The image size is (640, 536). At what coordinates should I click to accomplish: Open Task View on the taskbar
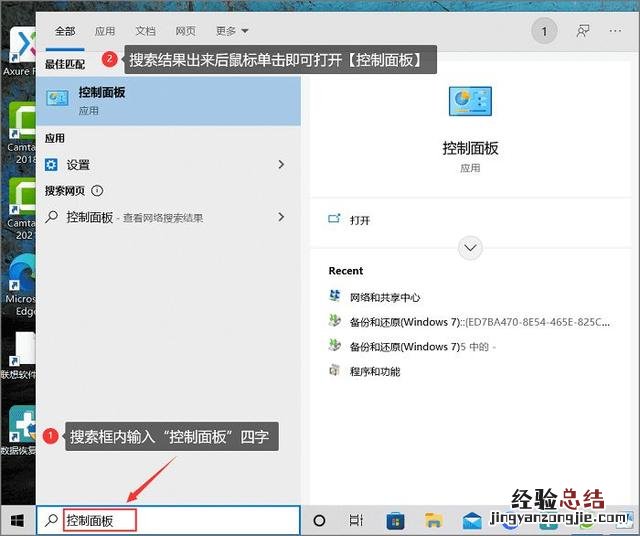click(356, 521)
